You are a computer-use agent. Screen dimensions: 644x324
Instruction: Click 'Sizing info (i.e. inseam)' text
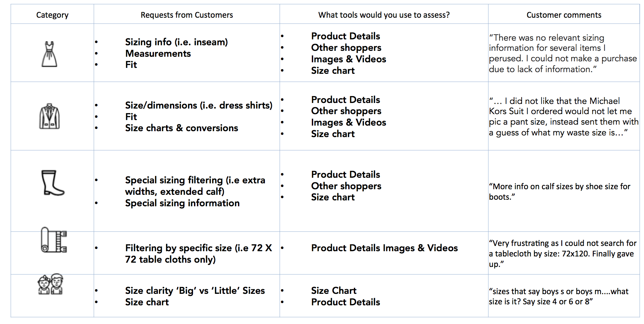(x=176, y=42)
